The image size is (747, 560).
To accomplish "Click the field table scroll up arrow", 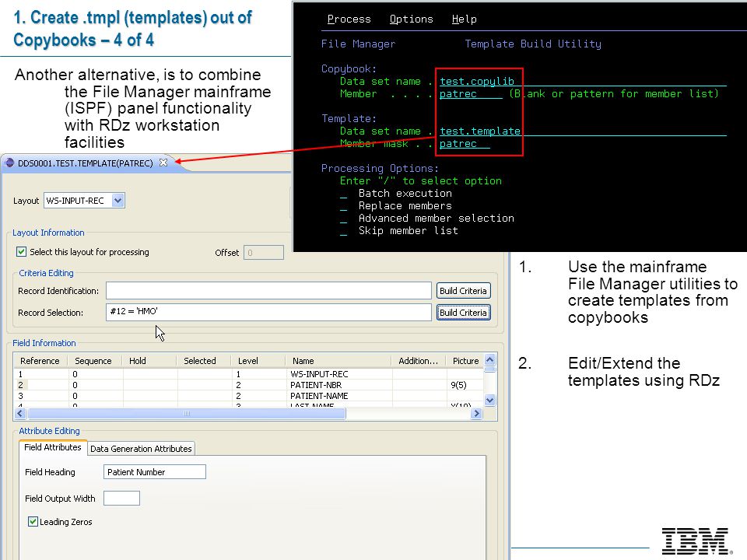I will (489, 359).
